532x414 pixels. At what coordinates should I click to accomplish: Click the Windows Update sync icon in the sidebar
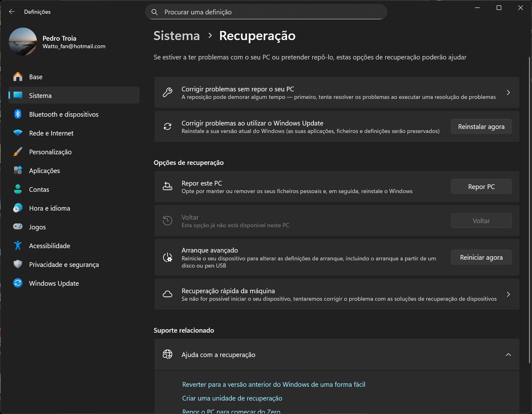(18, 283)
